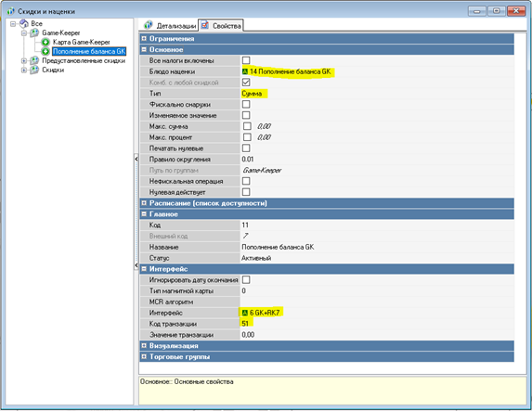Click the Скидки group icon in tree

click(34, 70)
